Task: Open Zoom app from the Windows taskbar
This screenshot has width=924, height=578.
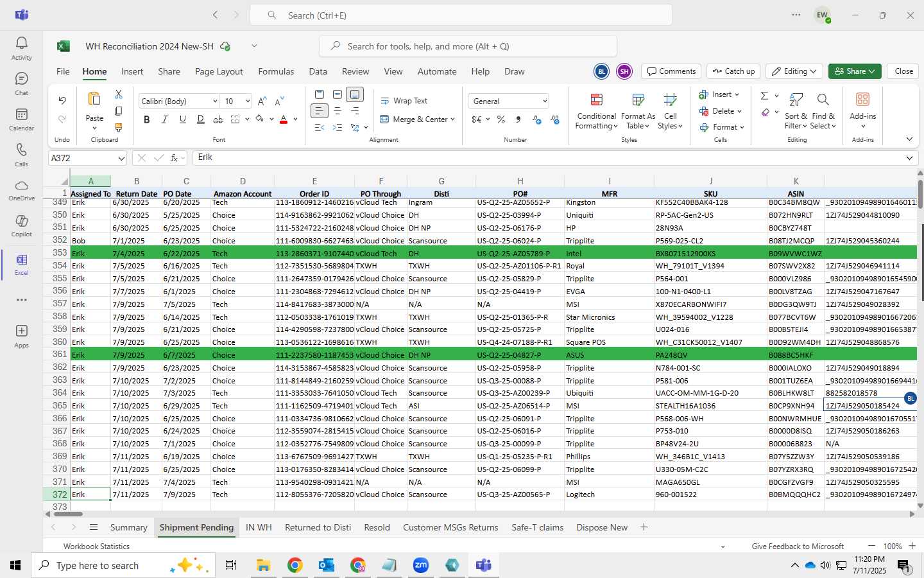Action: click(x=420, y=565)
